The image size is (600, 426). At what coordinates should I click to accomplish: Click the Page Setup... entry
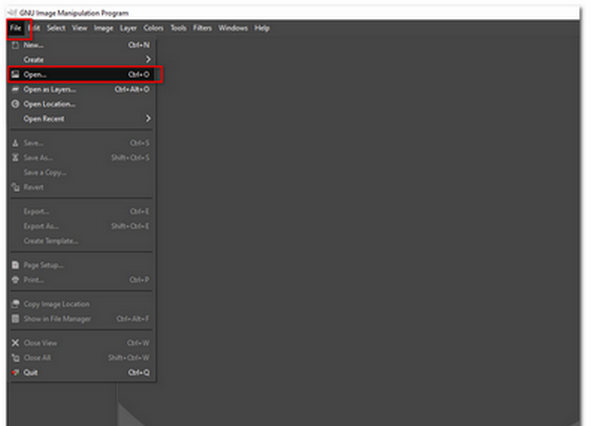(x=81, y=265)
